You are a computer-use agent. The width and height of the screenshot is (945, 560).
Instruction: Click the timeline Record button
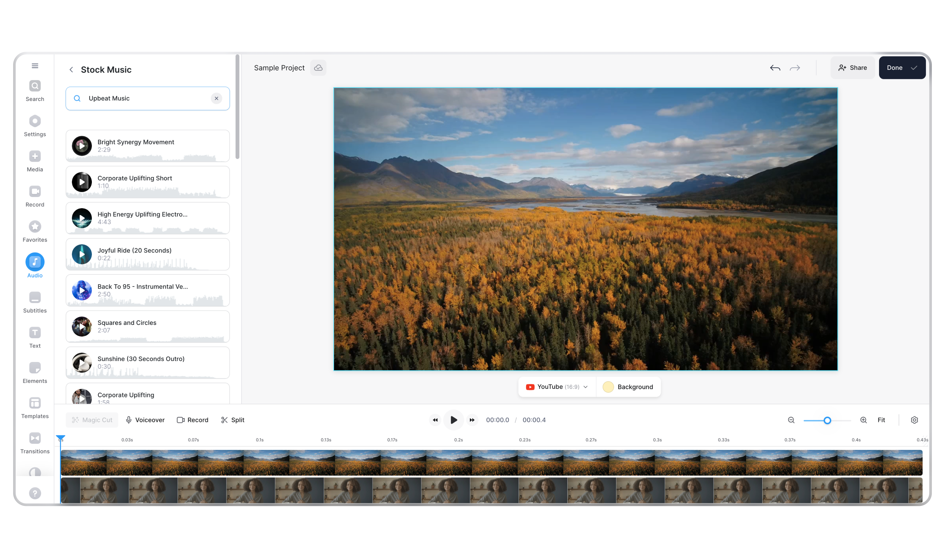[193, 420]
